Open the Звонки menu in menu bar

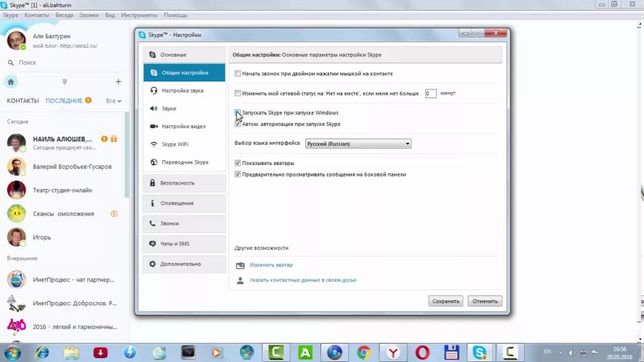(x=89, y=15)
